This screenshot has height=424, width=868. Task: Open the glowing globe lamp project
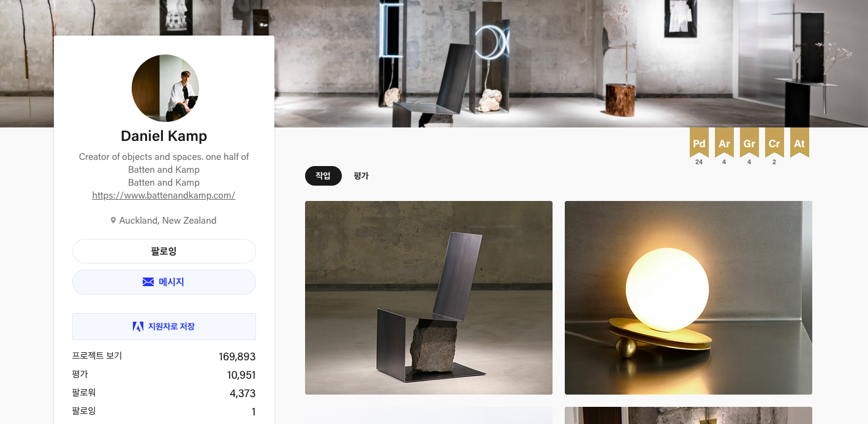pos(689,298)
